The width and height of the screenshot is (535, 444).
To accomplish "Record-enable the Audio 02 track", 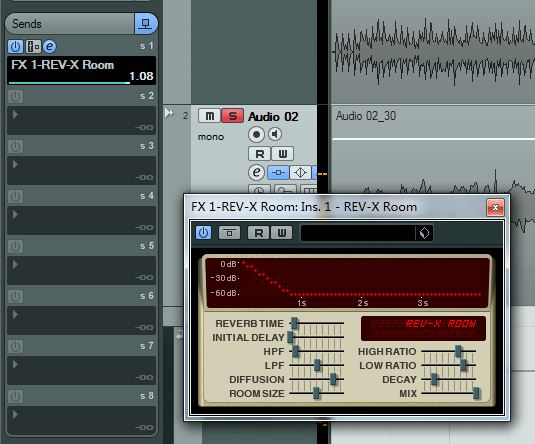I will pyautogui.click(x=256, y=134).
